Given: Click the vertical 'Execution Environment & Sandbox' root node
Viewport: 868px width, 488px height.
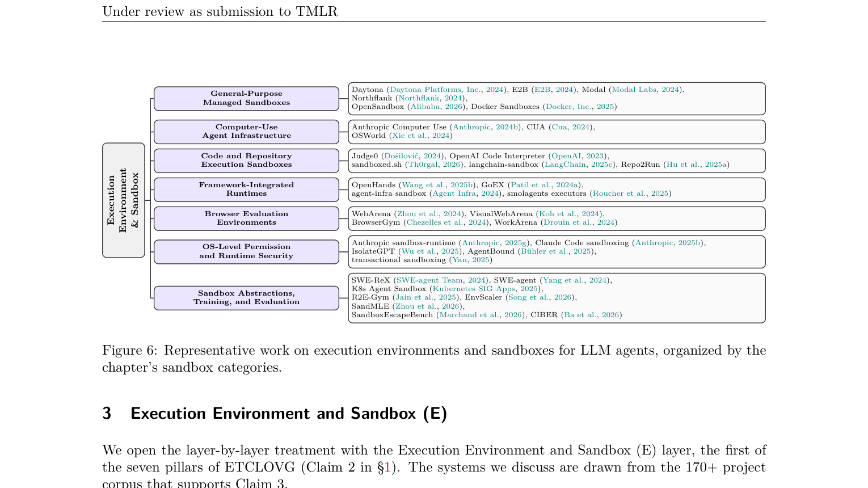Looking at the screenshot, I should pyautogui.click(x=124, y=200).
